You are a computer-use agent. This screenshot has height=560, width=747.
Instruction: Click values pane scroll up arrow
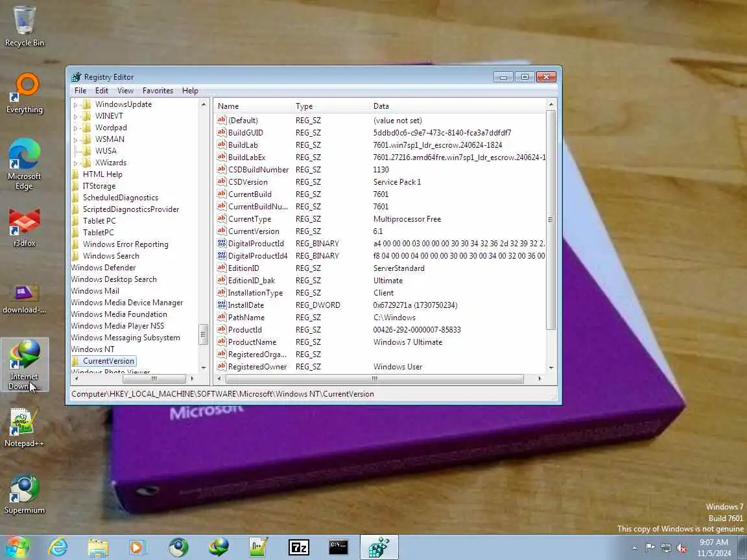point(551,104)
